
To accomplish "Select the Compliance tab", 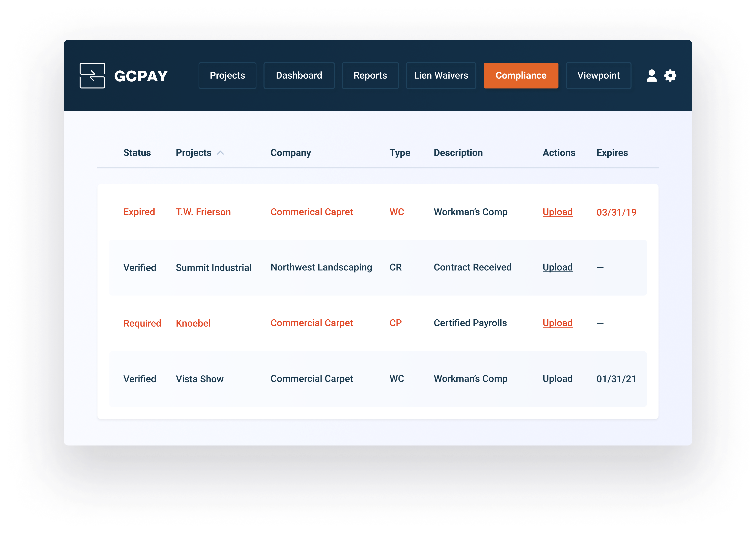I will 521,76.
